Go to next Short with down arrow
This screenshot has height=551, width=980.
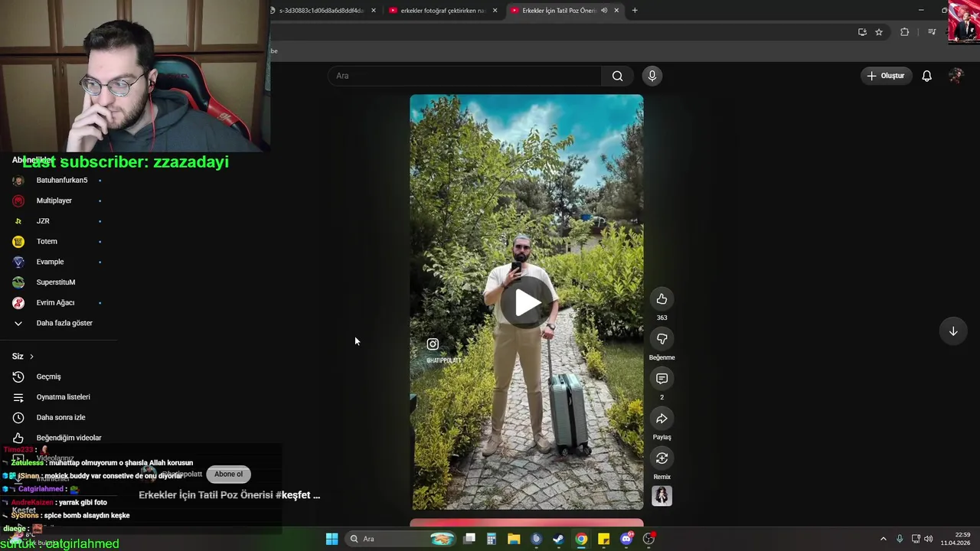953,331
